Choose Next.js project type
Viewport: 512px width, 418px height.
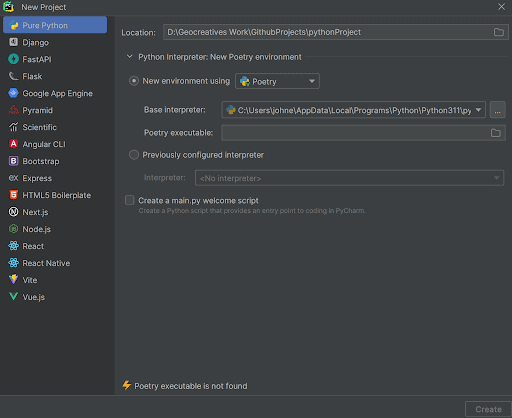55,212
